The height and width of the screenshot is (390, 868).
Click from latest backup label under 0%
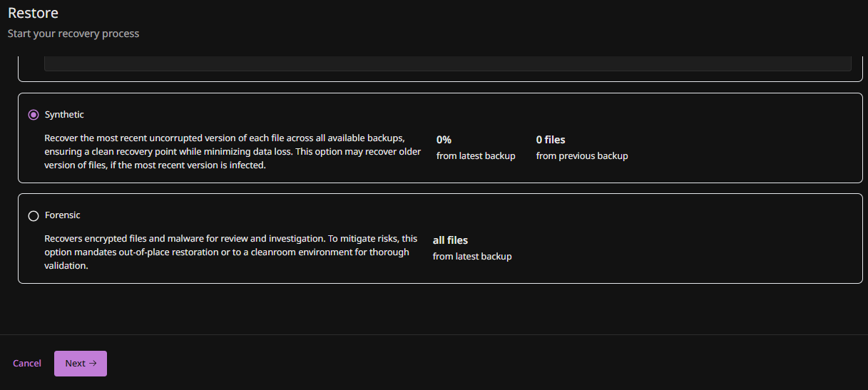pyautogui.click(x=476, y=156)
